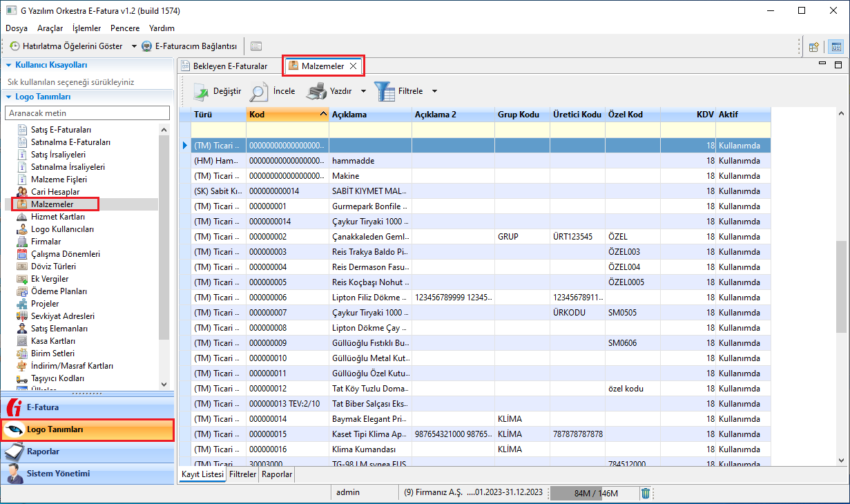Click the Değiştir toolbar icon
The height and width of the screenshot is (504, 850).
[x=200, y=91]
